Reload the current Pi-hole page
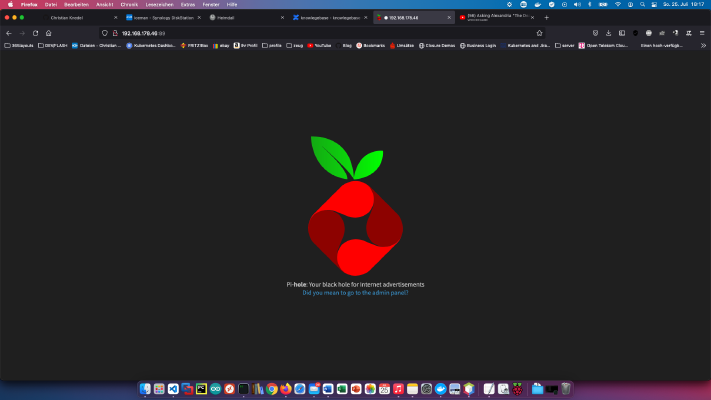 pyautogui.click(x=35, y=33)
